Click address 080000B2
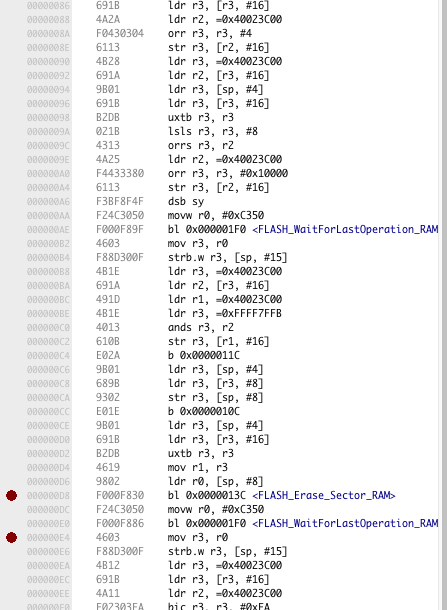Screen dimensions: 447x610 pyautogui.click(x=48, y=244)
